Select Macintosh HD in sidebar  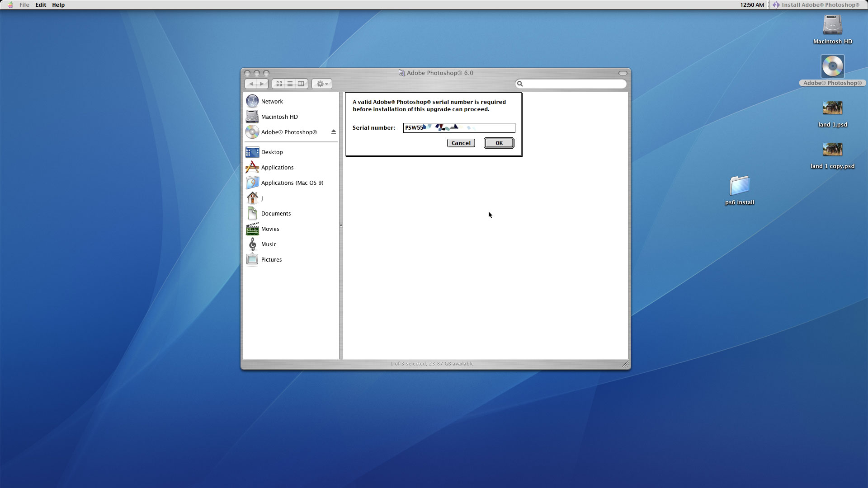279,116
